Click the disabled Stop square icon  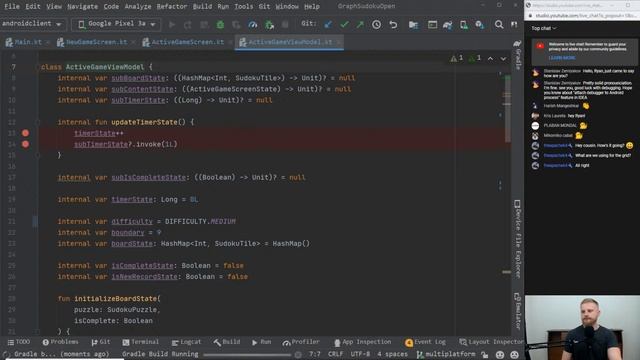(285, 25)
